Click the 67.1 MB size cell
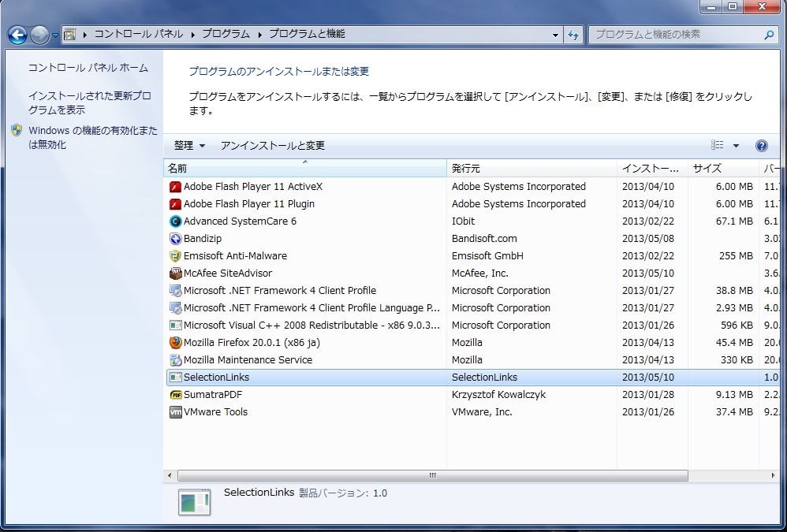 [734, 221]
